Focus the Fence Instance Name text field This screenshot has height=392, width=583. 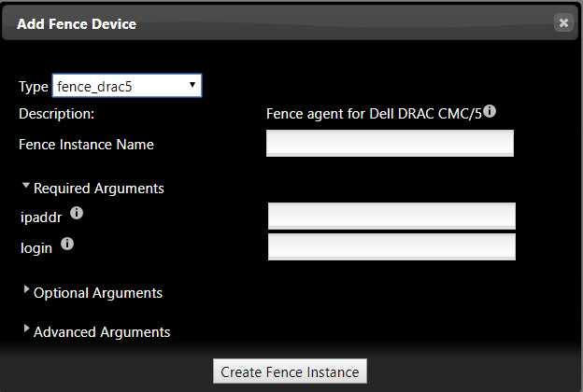tap(390, 144)
